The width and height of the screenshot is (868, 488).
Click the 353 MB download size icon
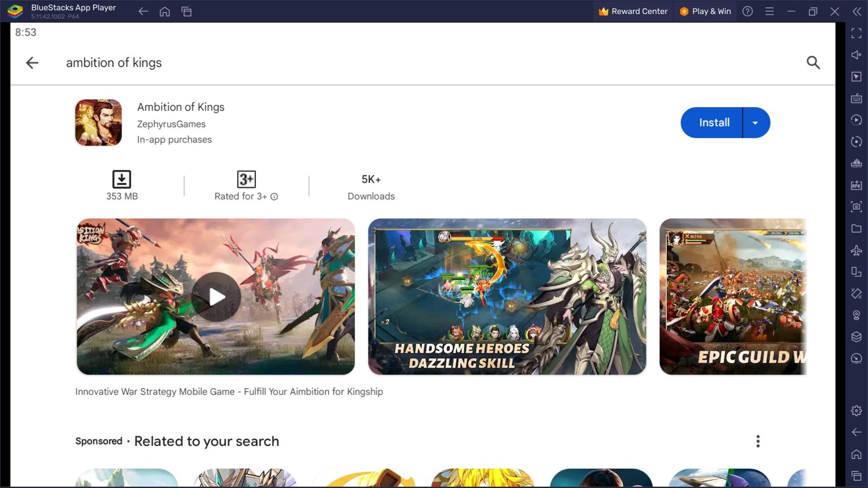(x=122, y=179)
